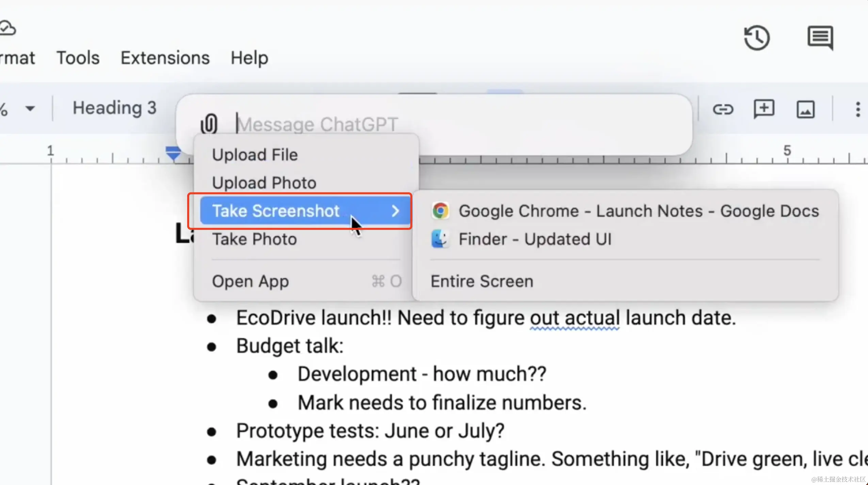Select Take Photo menu entry

tap(254, 239)
